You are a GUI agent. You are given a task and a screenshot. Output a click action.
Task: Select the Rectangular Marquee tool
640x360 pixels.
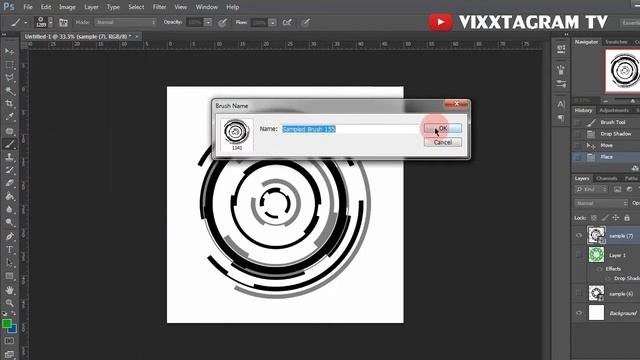(9, 64)
